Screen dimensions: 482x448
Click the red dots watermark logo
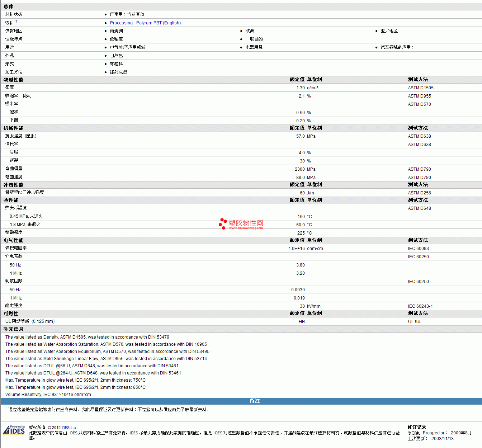(223, 223)
